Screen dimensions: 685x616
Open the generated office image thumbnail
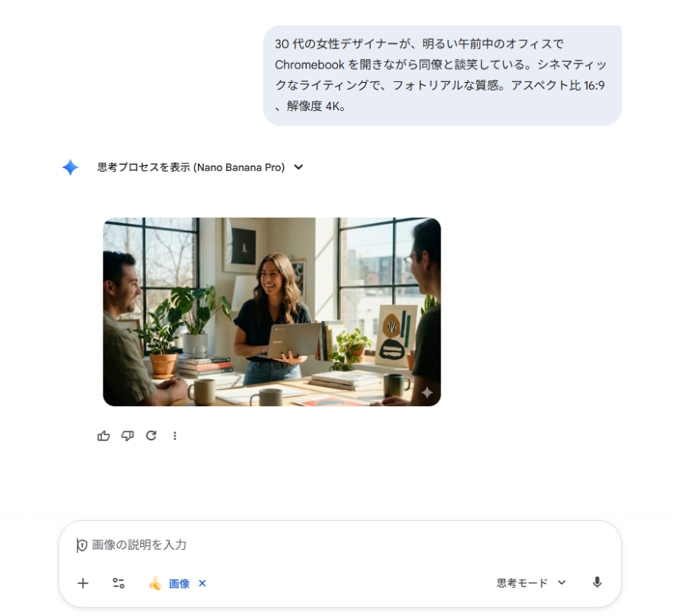pyautogui.click(x=272, y=312)
